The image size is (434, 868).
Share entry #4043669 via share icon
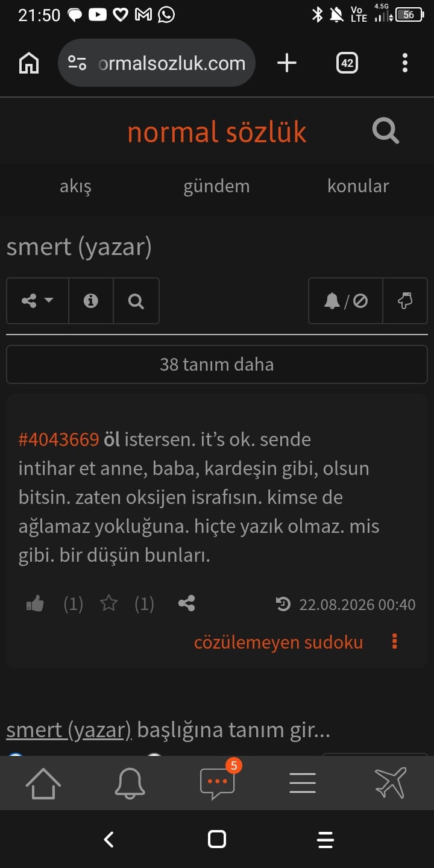[x=187, y=603]
